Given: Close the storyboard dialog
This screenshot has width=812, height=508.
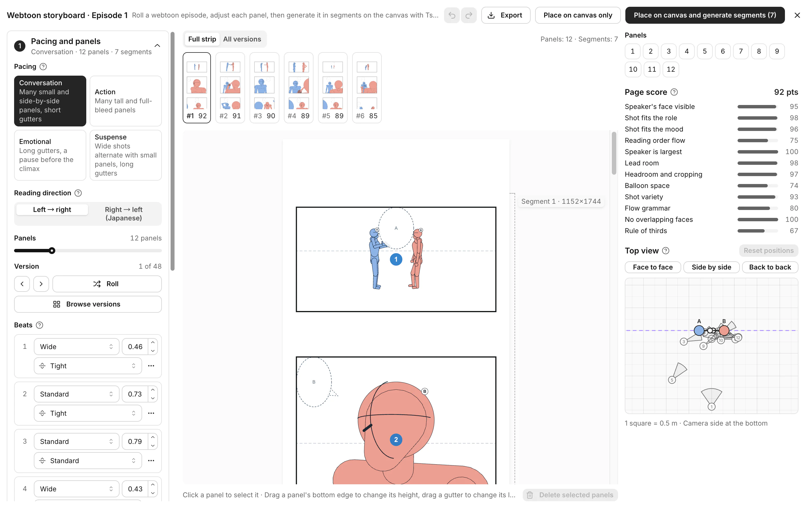Looking at the screenshot, I should tap(797, 15).
